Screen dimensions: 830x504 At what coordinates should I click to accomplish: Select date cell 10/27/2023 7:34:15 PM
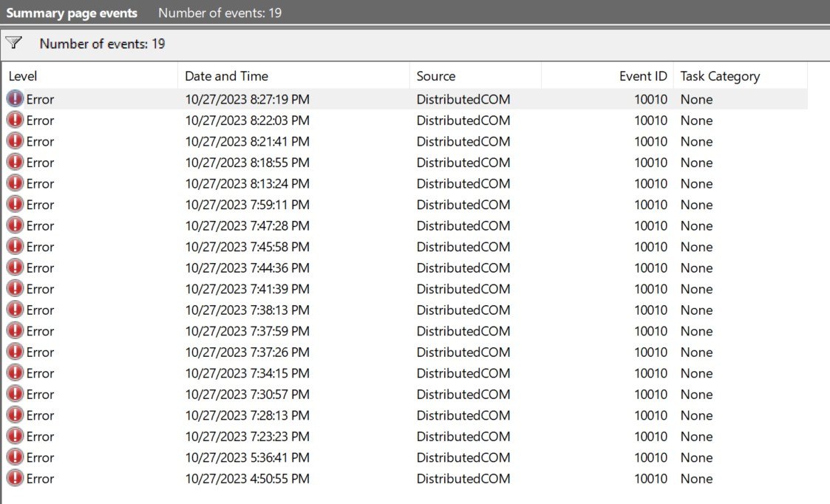pos(247,373)
